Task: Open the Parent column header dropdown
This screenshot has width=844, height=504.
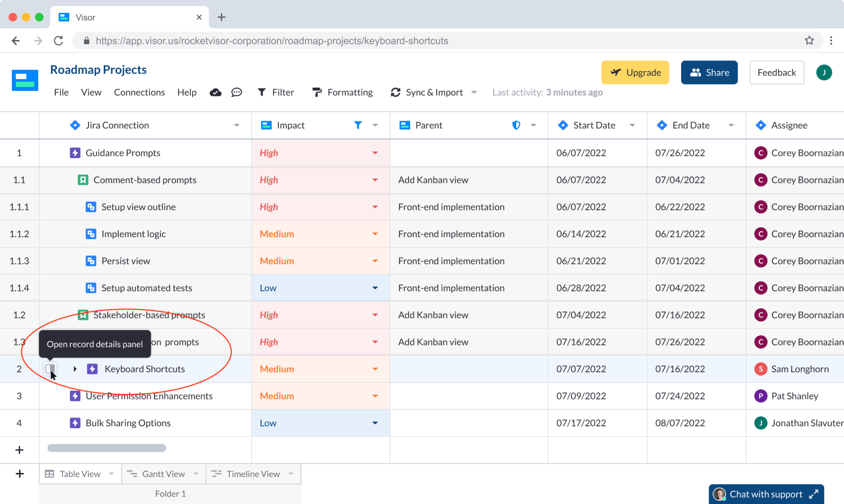Action: [x=533, y=125]
